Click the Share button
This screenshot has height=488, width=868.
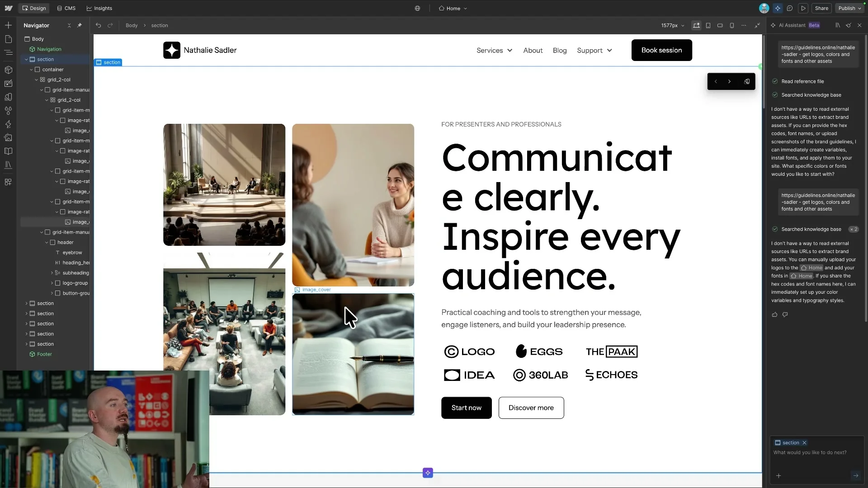coord(821,8)
